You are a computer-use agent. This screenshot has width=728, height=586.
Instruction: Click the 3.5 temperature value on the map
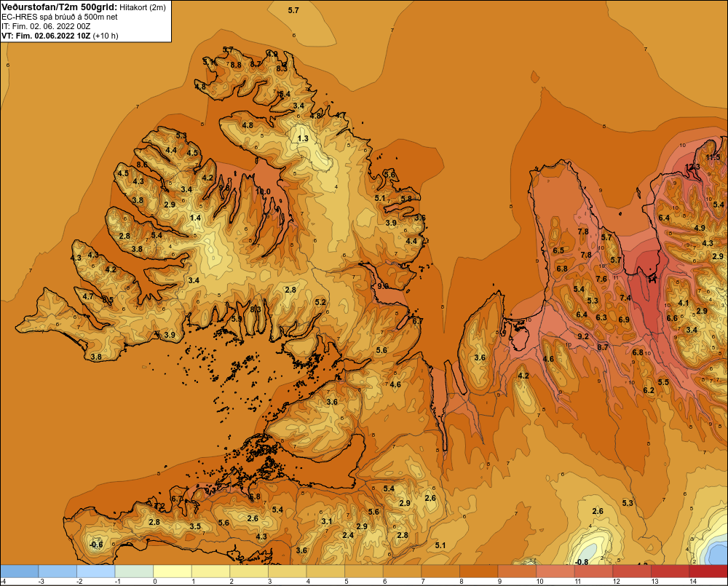coord(195,526)
